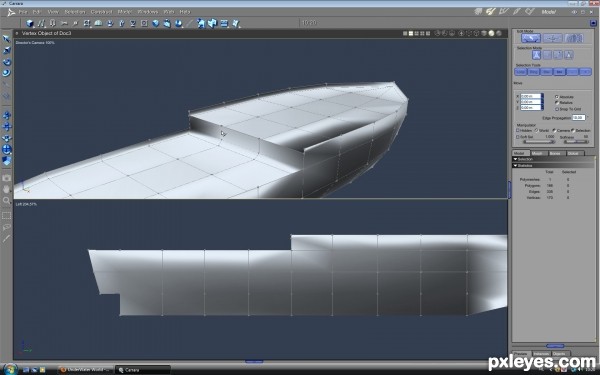Select the square frame tool in toolbar

[144, 23]
